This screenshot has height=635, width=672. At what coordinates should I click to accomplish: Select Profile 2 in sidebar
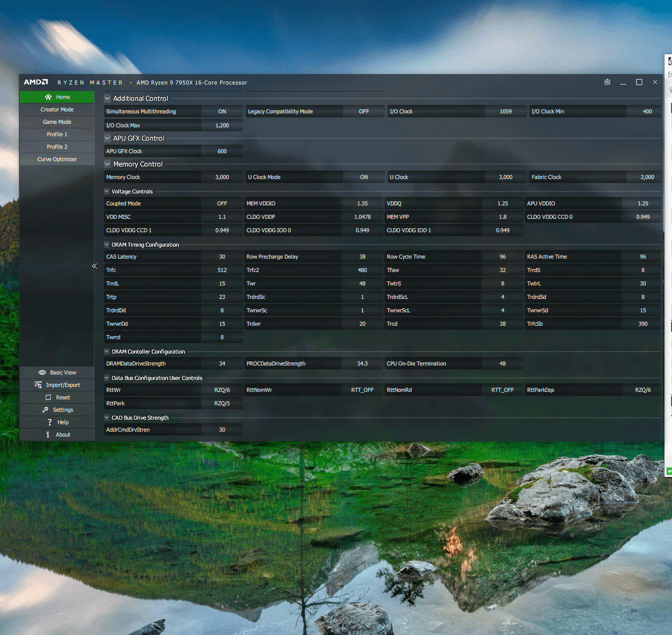tap(57, 147)
